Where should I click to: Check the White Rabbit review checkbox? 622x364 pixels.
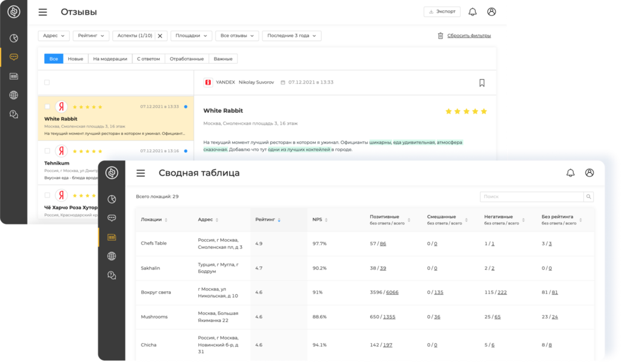[47, 107]
